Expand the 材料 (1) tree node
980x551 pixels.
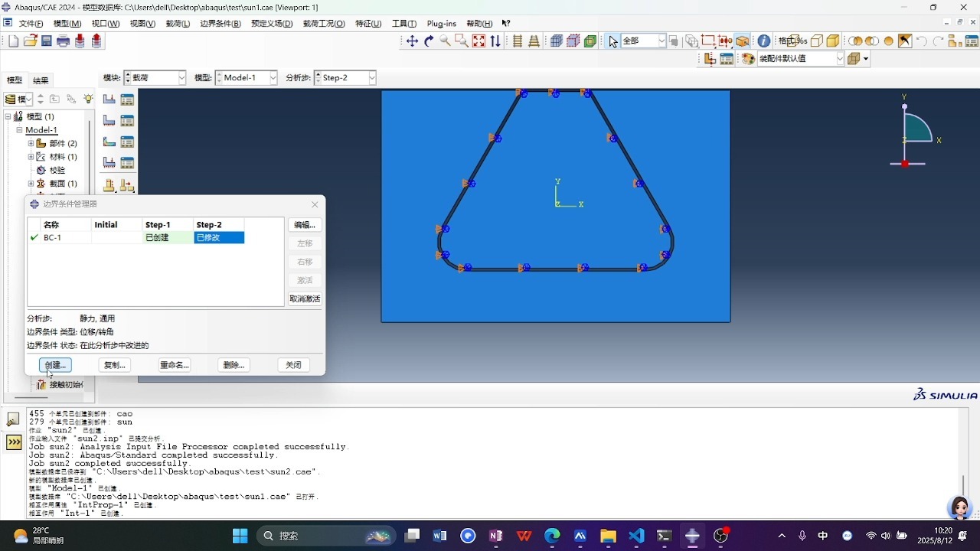point(31,157)
